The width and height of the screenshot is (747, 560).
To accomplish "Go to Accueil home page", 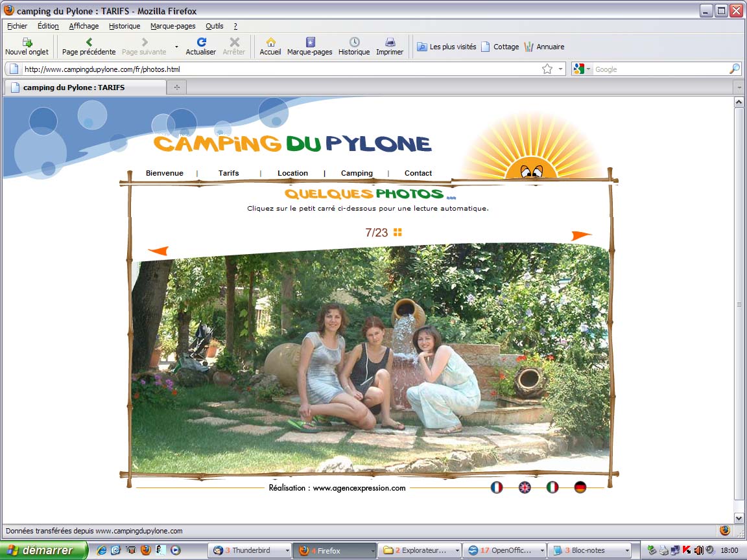I will (x=270, y=46).
